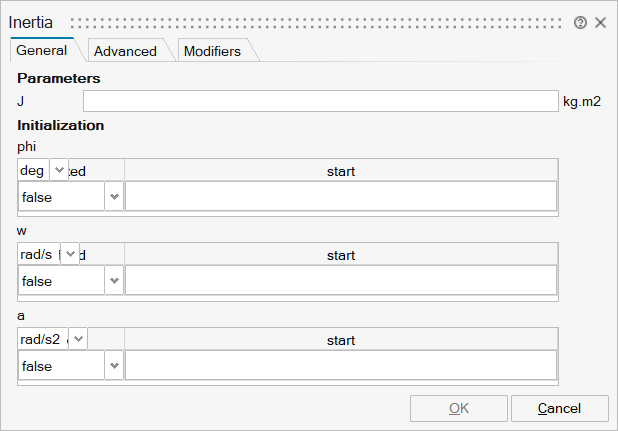Screen dimensions: 618x431
Task: Click the phi start value field
Action: click(x=340, y=197)
